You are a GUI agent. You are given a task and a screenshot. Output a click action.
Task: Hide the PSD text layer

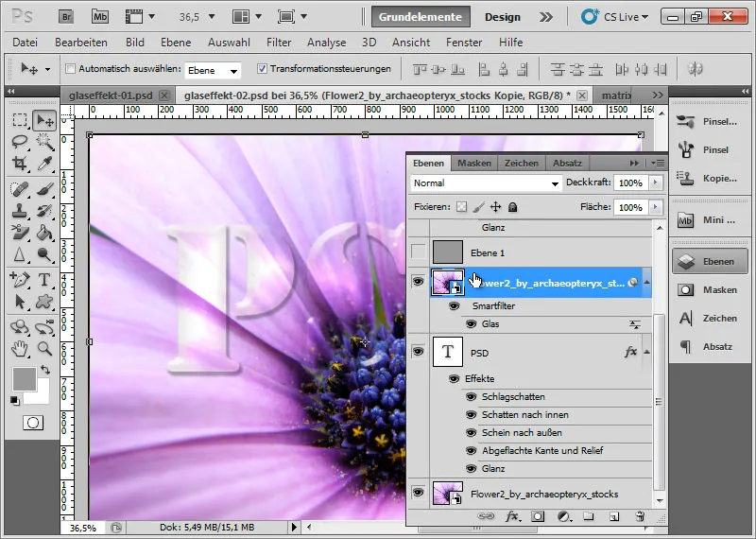click(x=418, y=351)
